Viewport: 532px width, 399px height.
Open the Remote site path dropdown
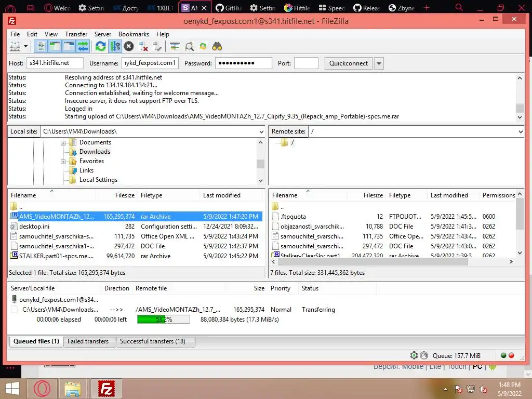521,131
